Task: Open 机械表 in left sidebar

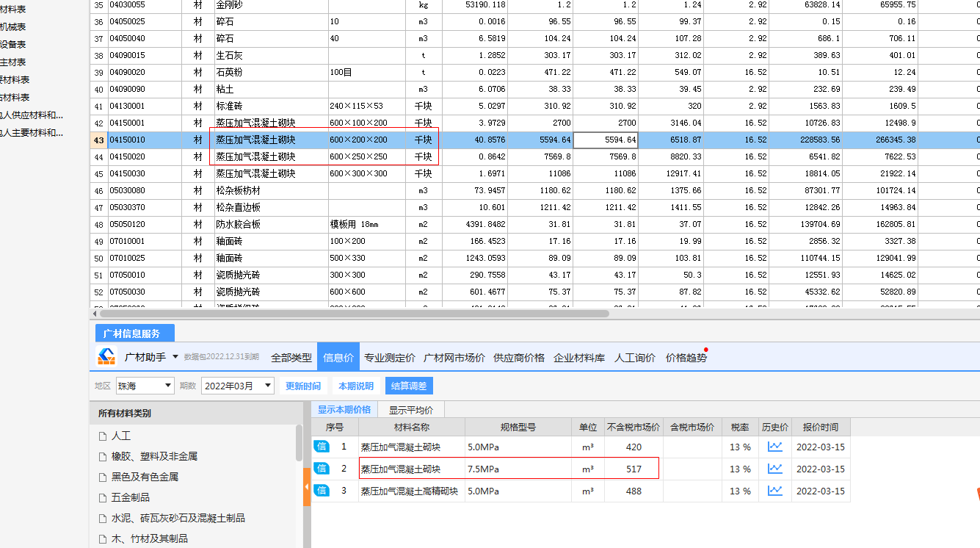Action: click(x=12, y=27)
